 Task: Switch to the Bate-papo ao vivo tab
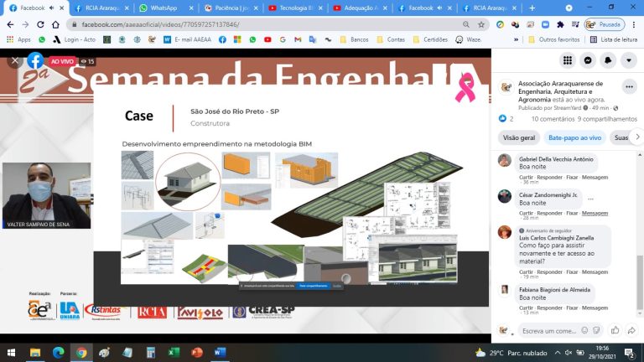click(x=574, y=137)
